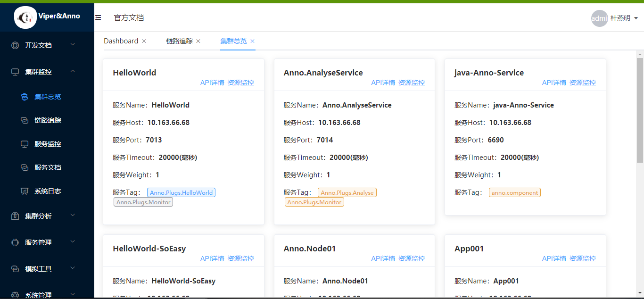The width and height of the screenshot is (644, 299).
Task: Open API详情 for HelloWorld service
Action: [212, 83]
